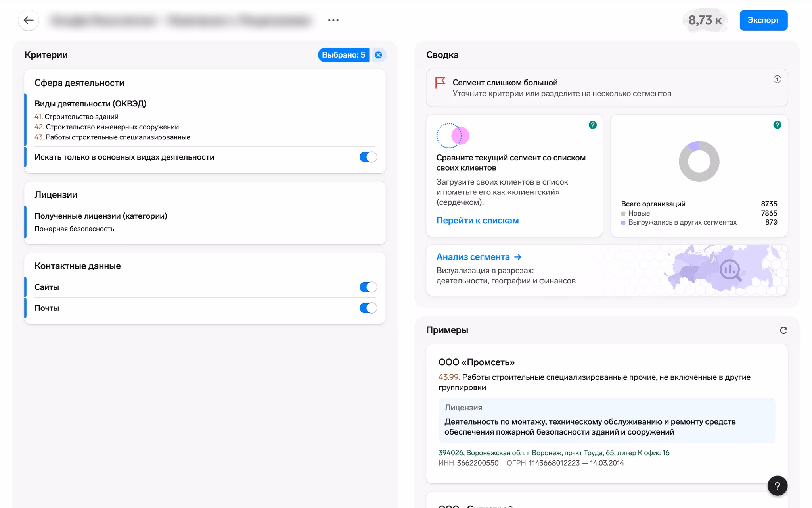Open the floating question-mark help button
This screenshot has height=508, width=812.
click(778, 485)
